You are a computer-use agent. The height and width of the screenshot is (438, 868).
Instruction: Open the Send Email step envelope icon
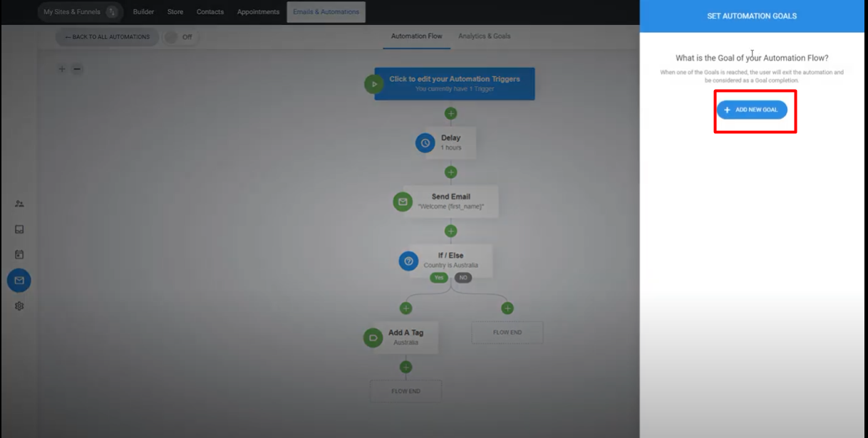point(403,202)
